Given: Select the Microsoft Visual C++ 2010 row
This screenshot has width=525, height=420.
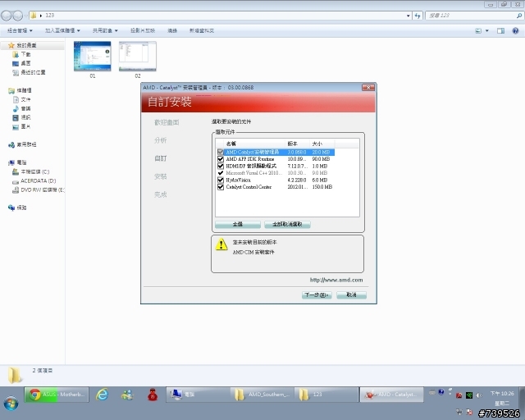Looking at the screenshot, I should [x=275, y=173].
